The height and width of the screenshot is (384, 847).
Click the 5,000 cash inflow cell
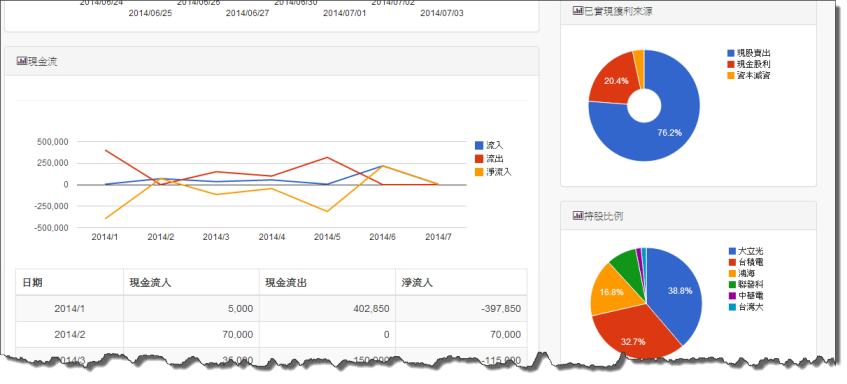191,308
